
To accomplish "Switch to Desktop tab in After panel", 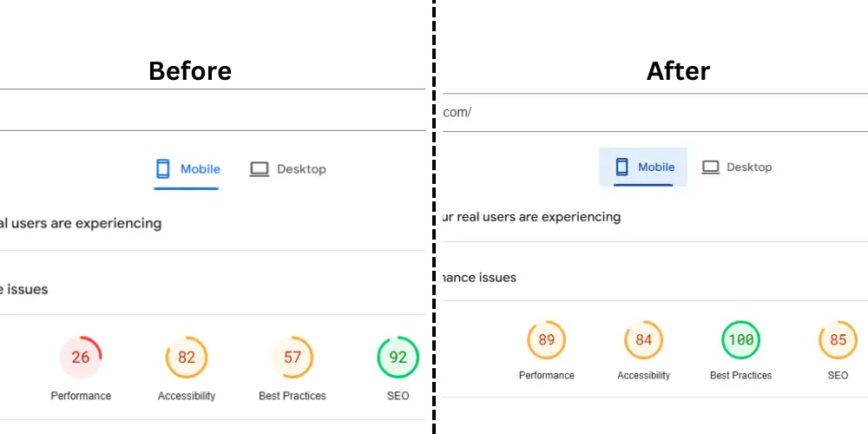I will pos(737,167).
